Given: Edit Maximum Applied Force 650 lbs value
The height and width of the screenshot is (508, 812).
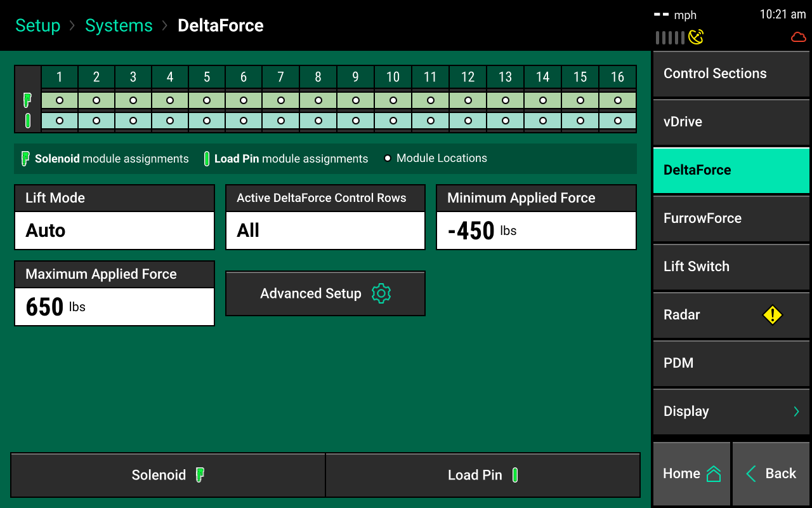Looking at the screenshot, I should (x=115, y=307).
